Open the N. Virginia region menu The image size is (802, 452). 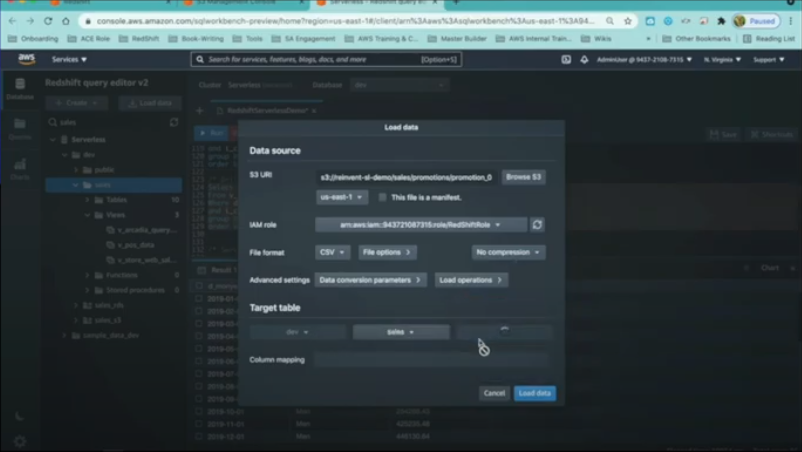(722, 59)
